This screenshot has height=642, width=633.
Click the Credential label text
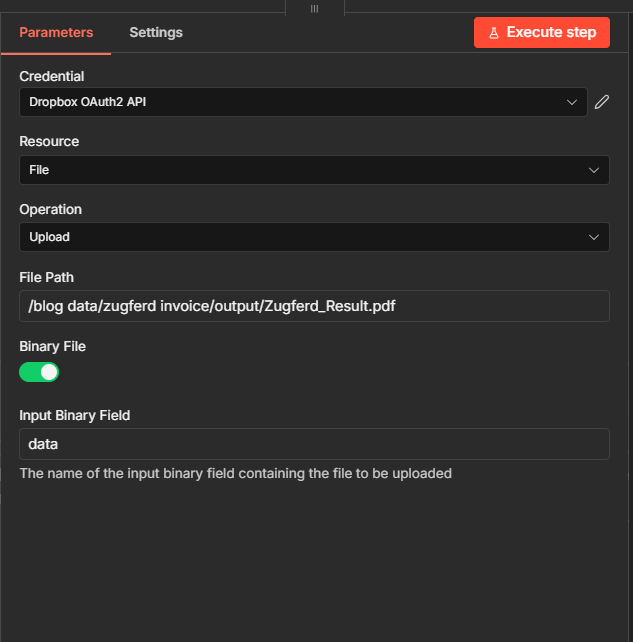(x=52, y=76)
